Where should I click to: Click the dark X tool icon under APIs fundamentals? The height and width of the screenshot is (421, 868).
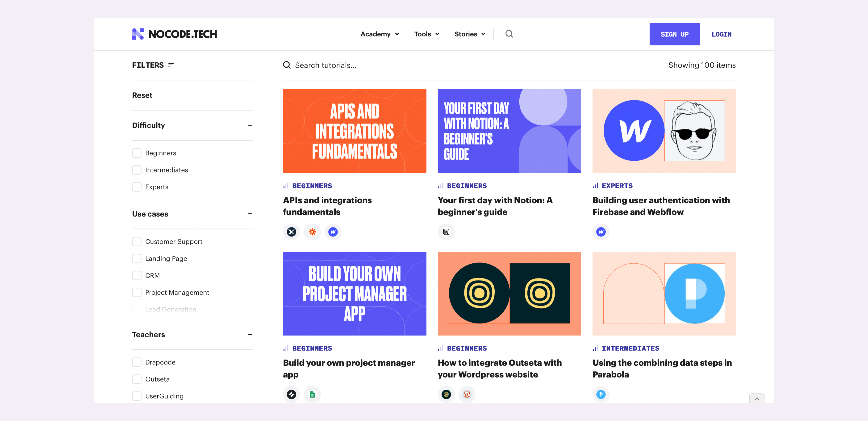pos(292,232)
